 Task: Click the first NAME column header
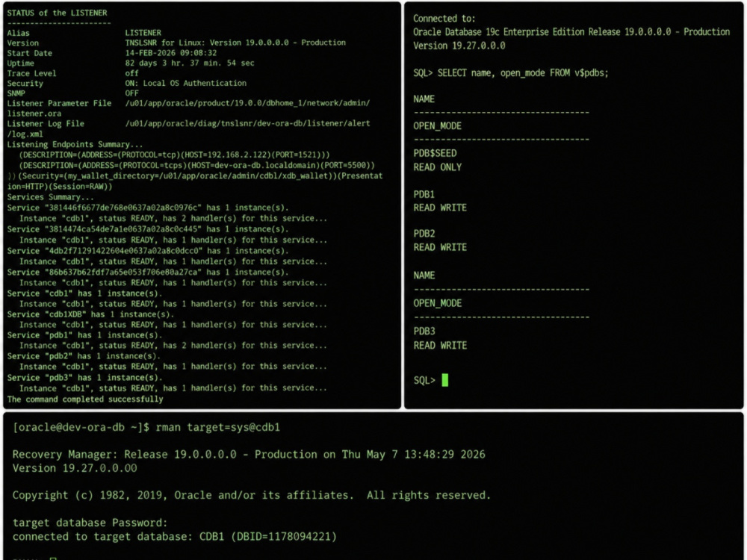coord(424,99)
